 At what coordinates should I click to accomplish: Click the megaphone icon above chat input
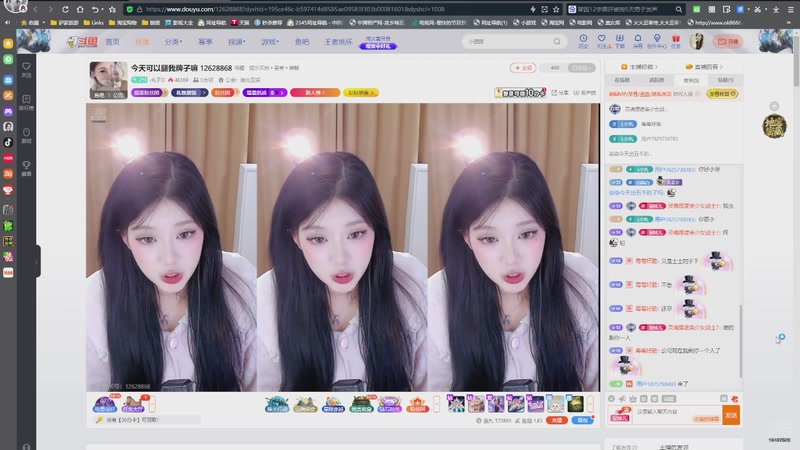tap(622, 398)
